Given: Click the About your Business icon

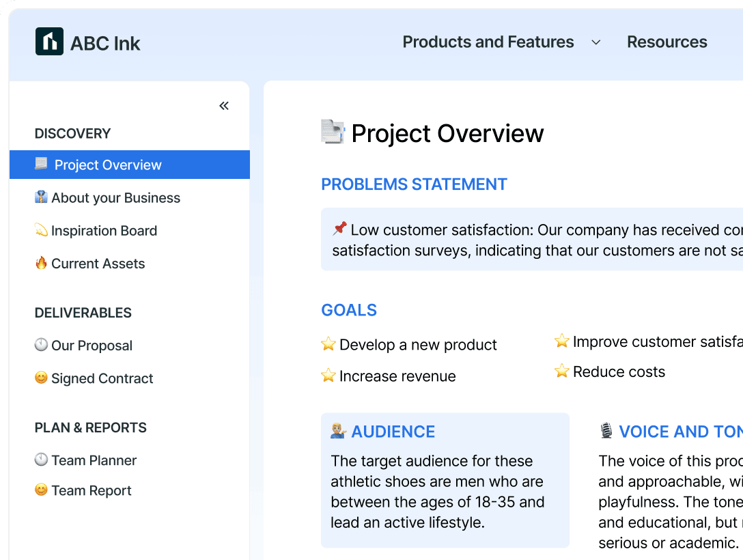Looking at the screenshot, I should tap(41, 197).
